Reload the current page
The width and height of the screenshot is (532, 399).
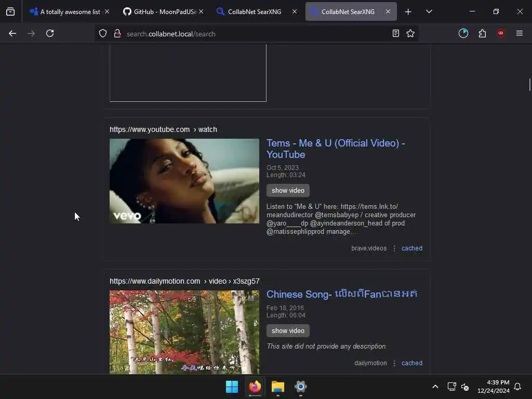click(50, 34)
